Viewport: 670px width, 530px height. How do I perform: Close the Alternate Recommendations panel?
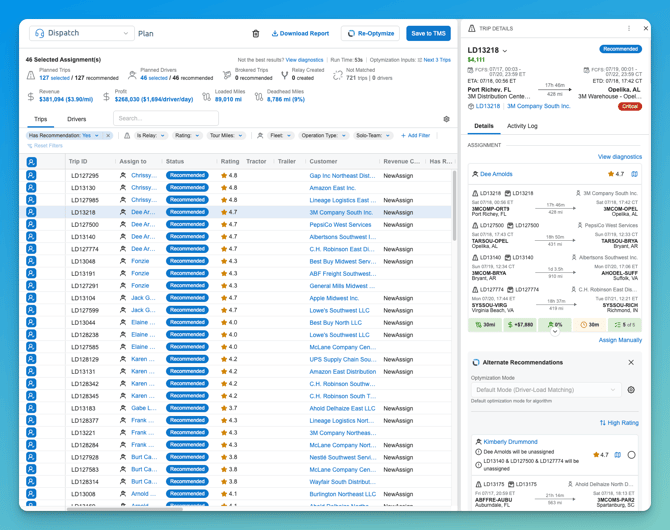point(631,362)
